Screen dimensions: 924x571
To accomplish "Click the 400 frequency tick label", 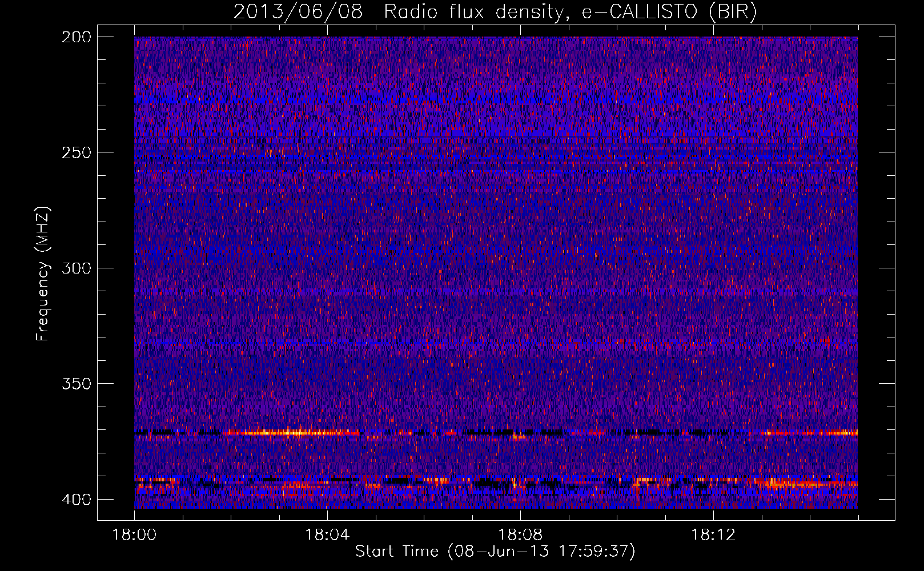I will pos(77,500).
